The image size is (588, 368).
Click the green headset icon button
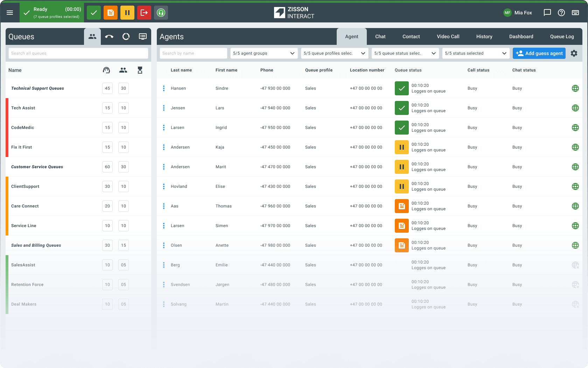point(161,13)
